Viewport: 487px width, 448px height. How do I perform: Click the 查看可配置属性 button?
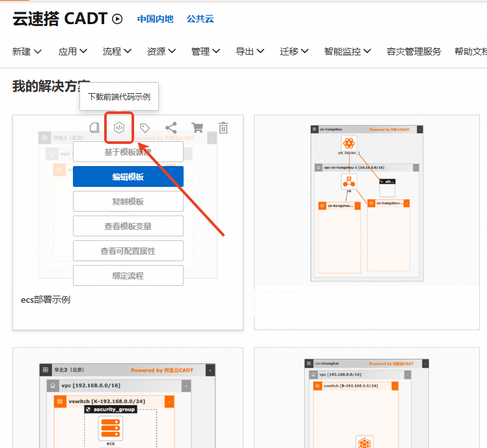(x=128, y=251)
